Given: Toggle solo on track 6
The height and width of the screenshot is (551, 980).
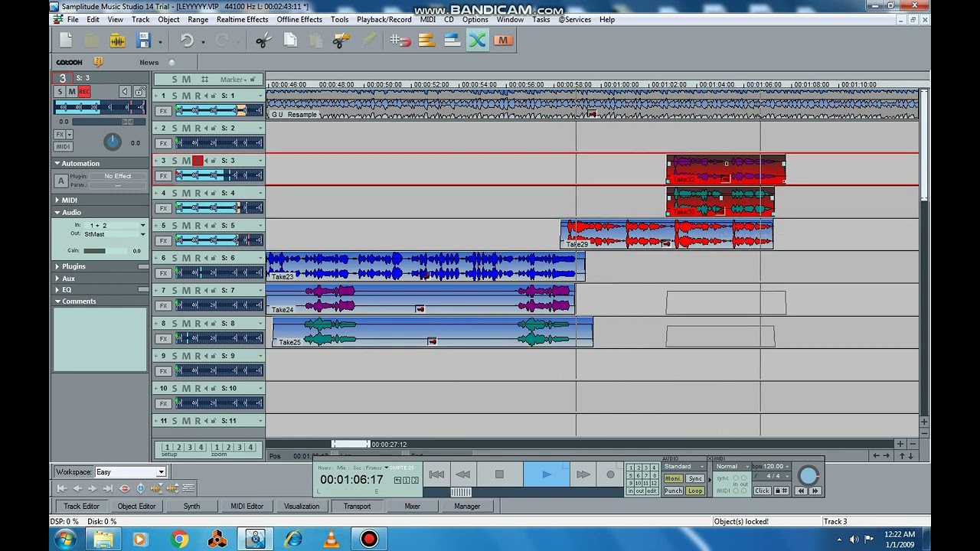Looking at the screenshot, I should [x=175, y=258].
